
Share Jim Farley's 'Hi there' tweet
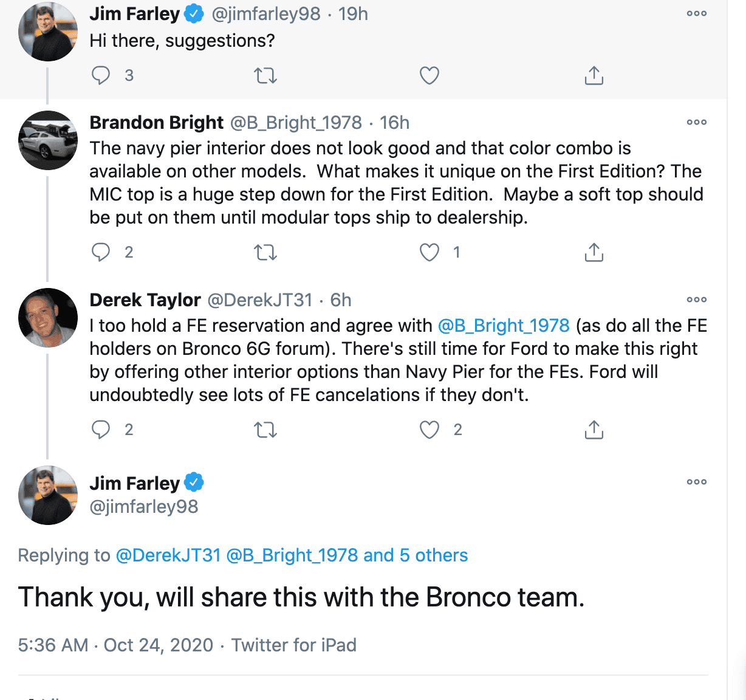594,75
